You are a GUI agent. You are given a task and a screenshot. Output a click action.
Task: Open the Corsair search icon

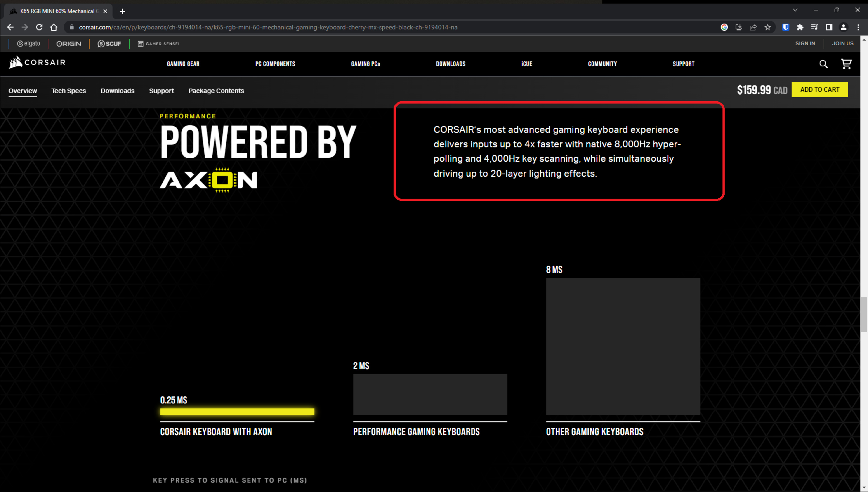(x=823, y=64)
